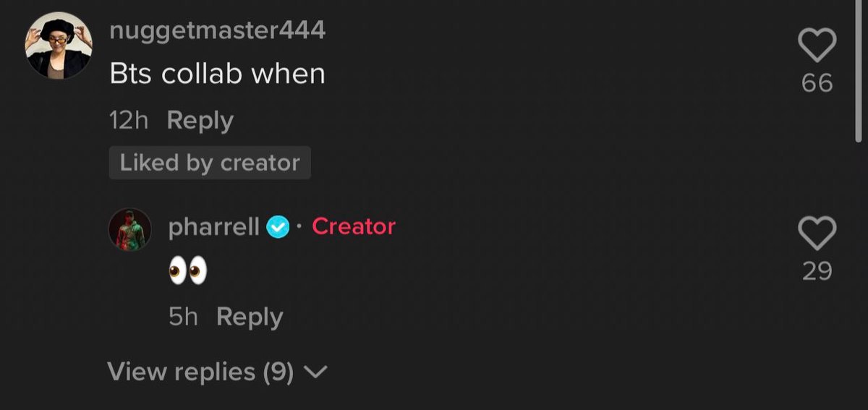Expand replies using the down chevron
Viewport: 868px width, 410px height.
[x=315, y=372]
